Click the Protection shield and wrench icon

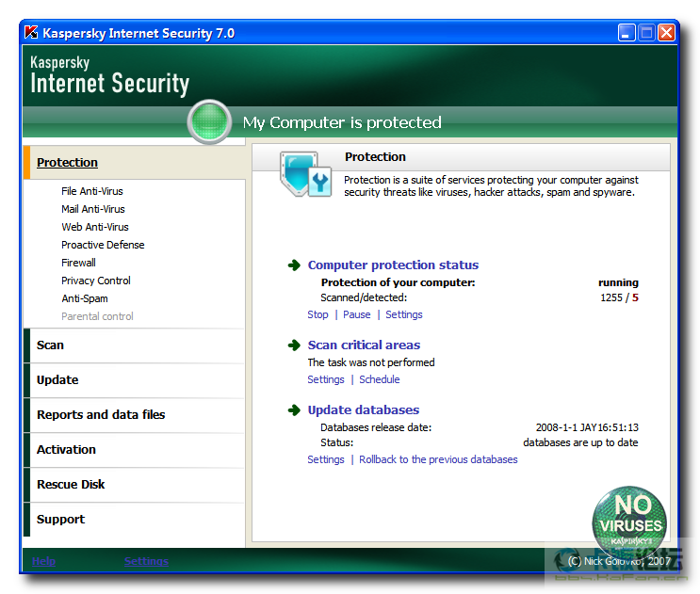pos(306,174)
